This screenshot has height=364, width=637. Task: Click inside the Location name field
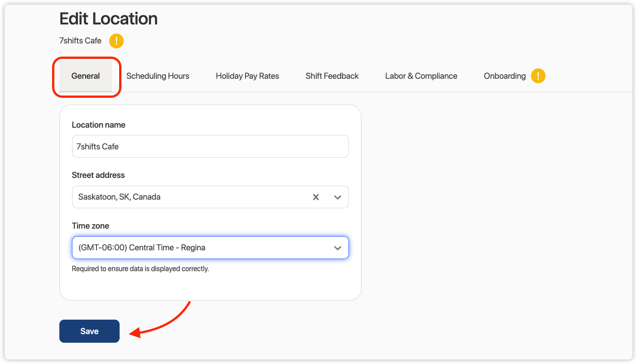[210, 146]
